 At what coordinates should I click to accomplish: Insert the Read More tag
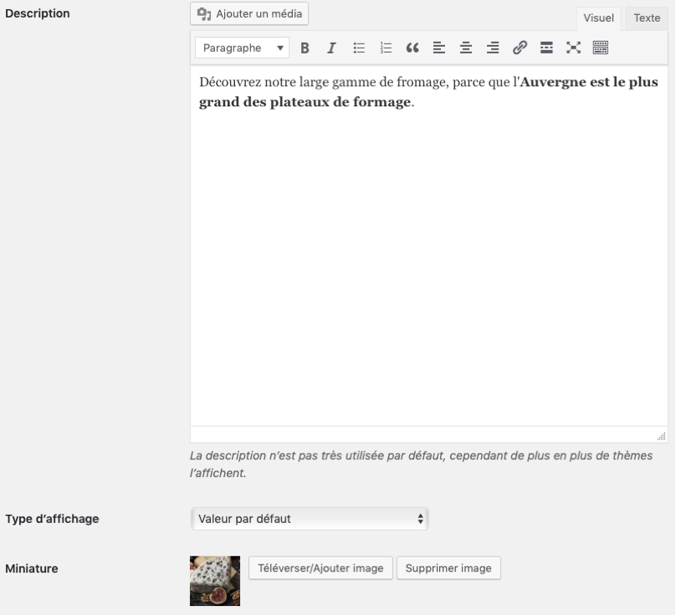pos(546,49)
